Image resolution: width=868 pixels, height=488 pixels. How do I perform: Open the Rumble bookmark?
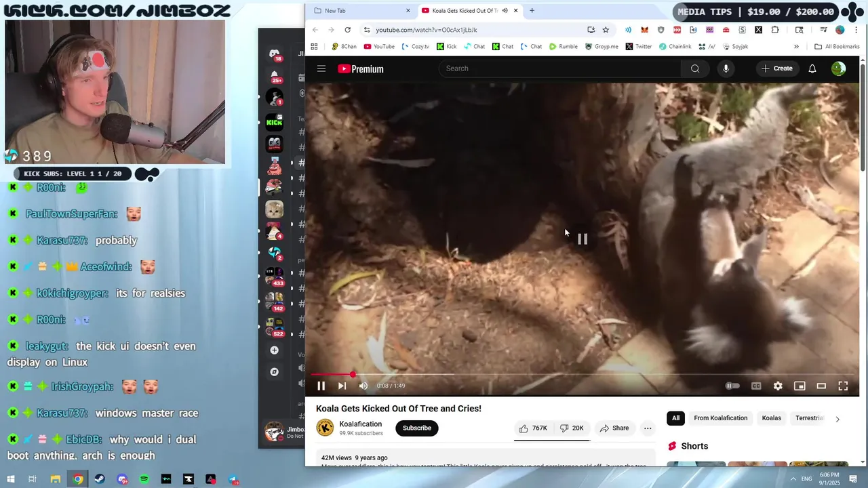563,47
